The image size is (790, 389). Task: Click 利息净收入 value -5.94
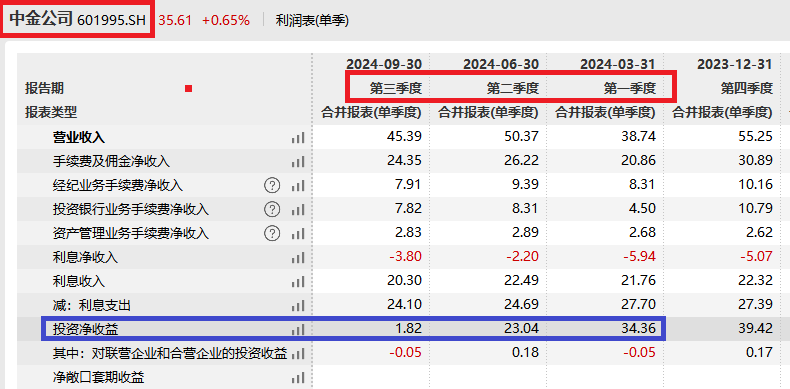[x=639, y=257]
